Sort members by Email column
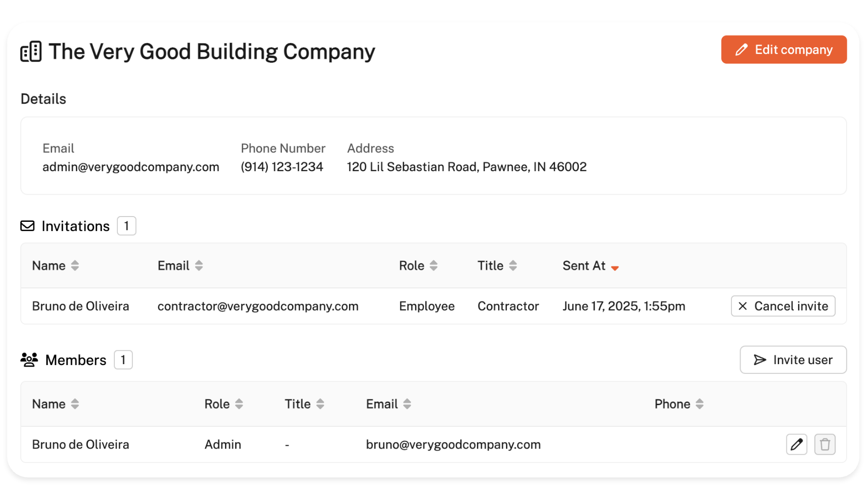 [x=407, y=404]
